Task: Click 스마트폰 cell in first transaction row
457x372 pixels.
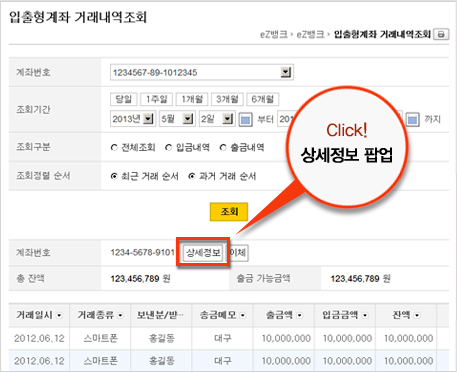Action: point(100,338)
